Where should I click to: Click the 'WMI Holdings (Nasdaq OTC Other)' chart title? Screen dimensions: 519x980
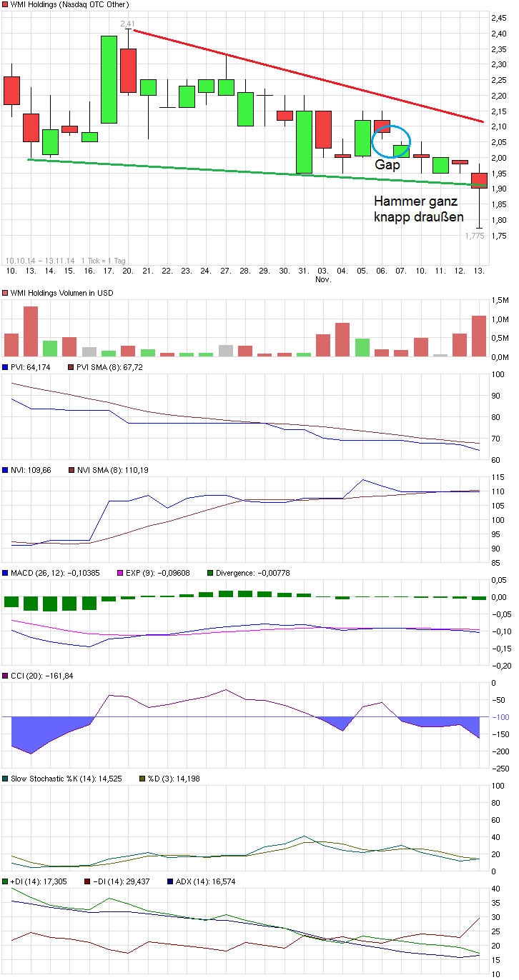(x=71, y=4)
